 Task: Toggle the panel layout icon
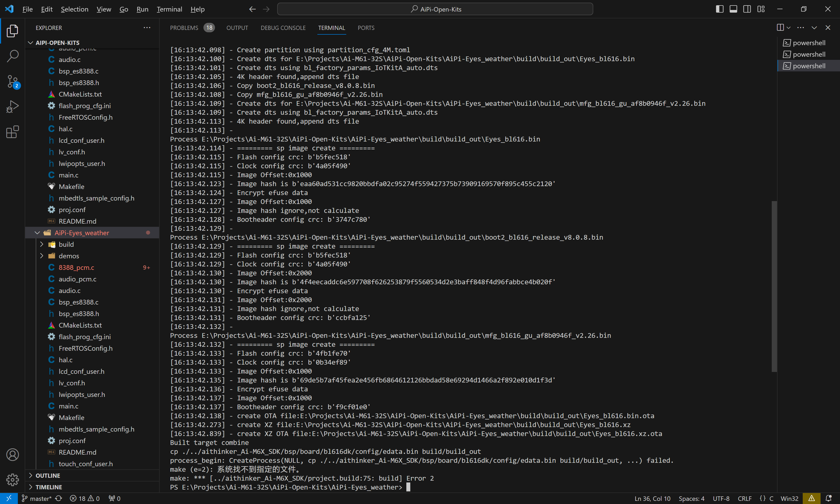733,9
